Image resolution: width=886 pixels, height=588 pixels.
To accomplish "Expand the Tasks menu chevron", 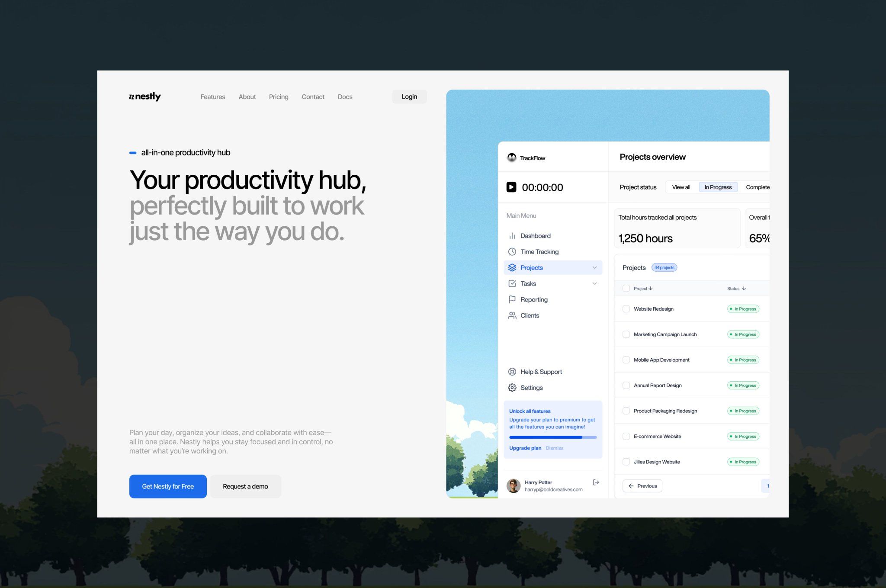I will point(594,284).
